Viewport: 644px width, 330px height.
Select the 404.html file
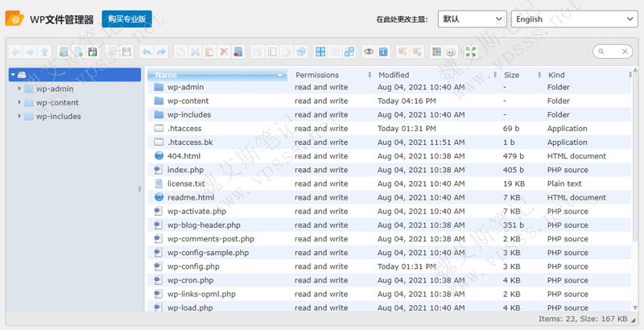389,156
